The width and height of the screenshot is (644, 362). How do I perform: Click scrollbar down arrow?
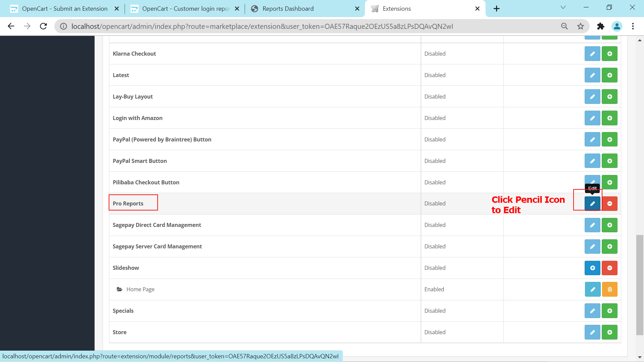(x=640, y=357)
